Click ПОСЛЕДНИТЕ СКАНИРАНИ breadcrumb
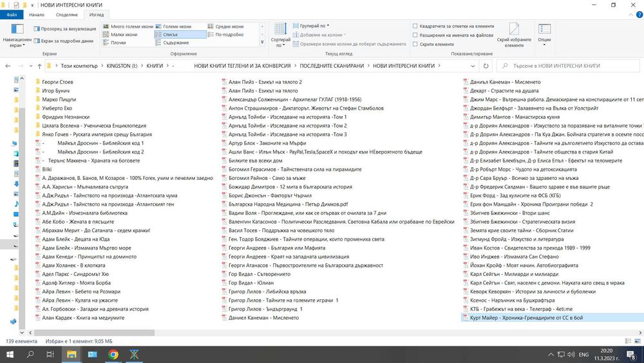The width and height of the screenshot is (644, 363). click(332, 66)
